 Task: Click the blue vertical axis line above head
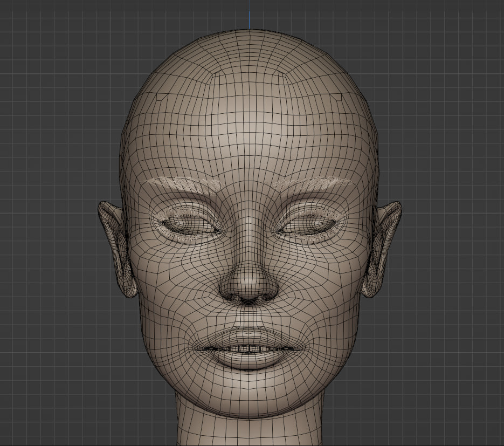(250, 15)
